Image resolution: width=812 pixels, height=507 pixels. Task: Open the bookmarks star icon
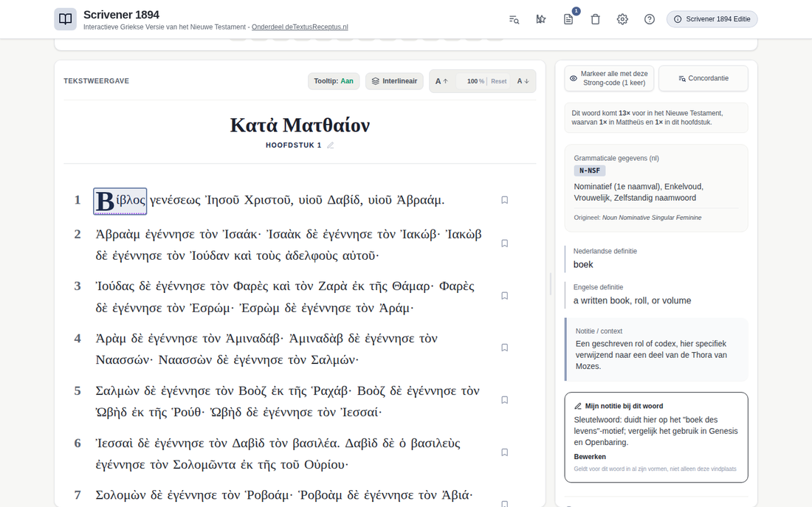click(x=540, y=19)
